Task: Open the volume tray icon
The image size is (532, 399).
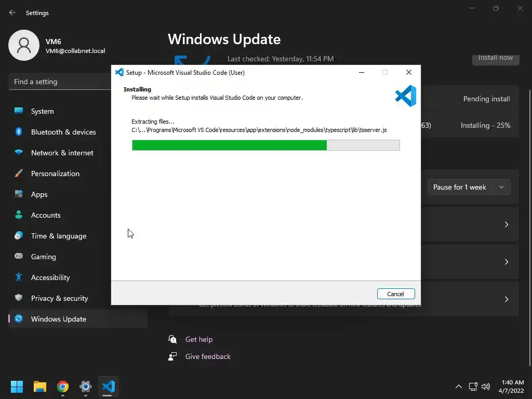Action: pyautogui.click(x=486, y=387)
